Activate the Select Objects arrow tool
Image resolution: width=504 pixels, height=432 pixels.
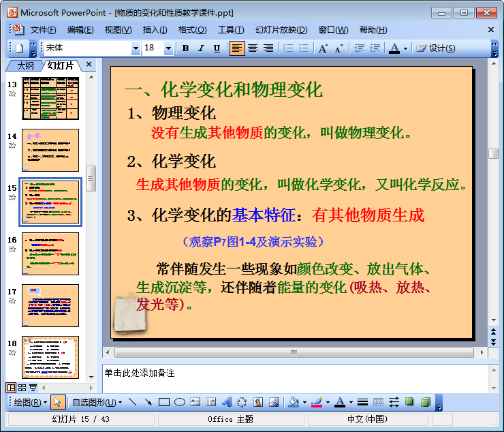coord(58,402)
